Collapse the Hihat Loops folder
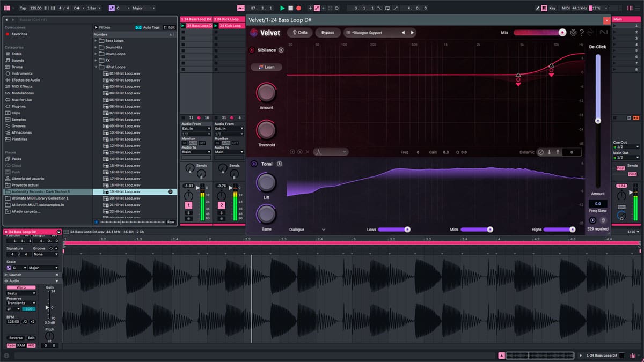Viewport: 644px width, 362px height. coord(96,67)
